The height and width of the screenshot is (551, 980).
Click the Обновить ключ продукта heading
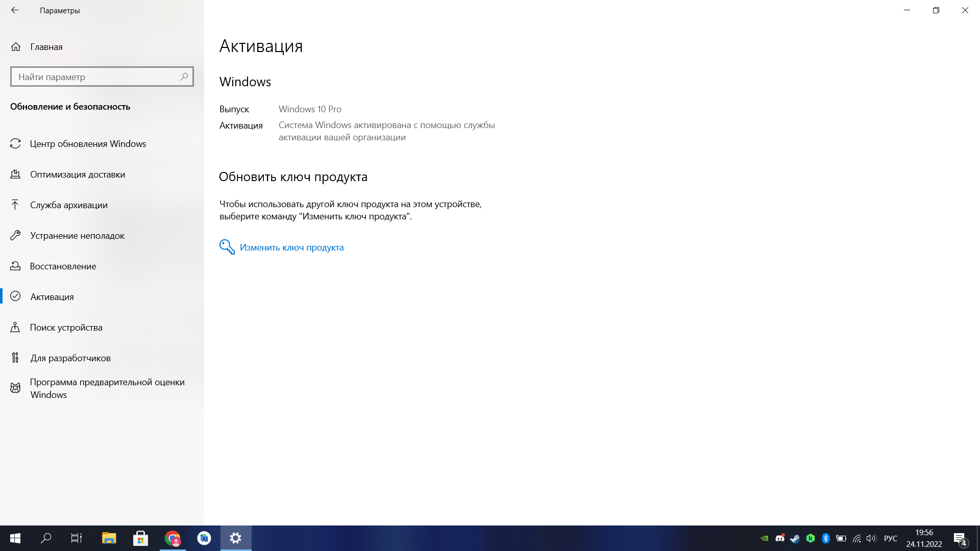[x=293, y=177]
